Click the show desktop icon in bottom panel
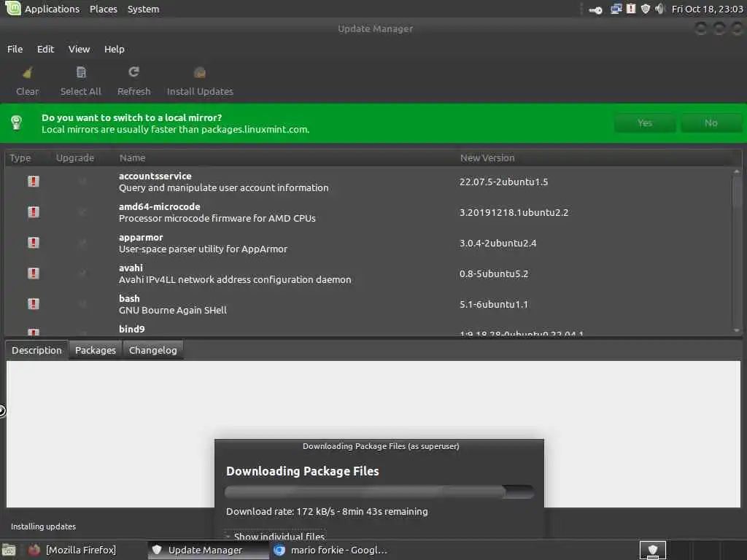The width and height of the screenshot is (747, 560). click(x=9, y=551)
